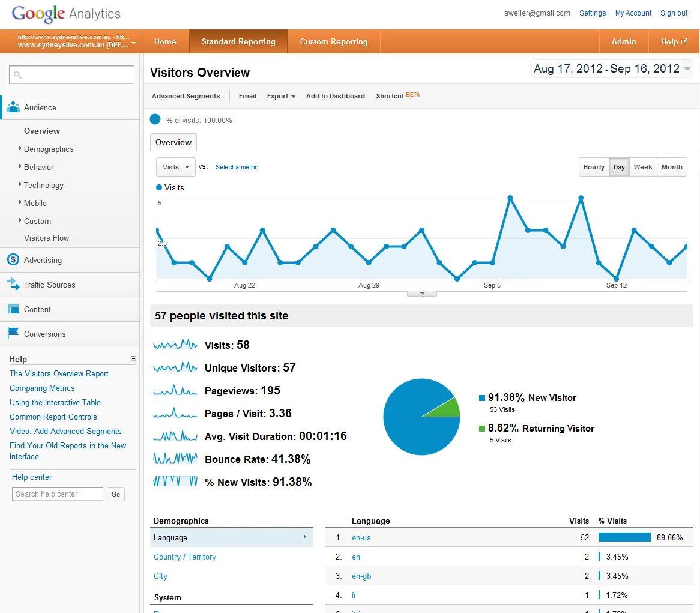The width and height of the screenshot is (700, 613).
Task: Collapse the Help panel minus icon
Action: pyautogui.click(x=133, y=358)
